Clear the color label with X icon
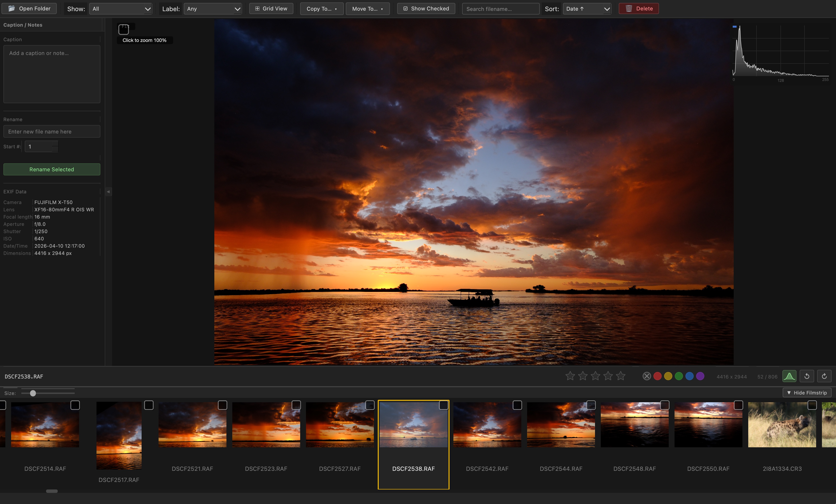The width and height of the screenshot is (836, 504). (647, 376)
